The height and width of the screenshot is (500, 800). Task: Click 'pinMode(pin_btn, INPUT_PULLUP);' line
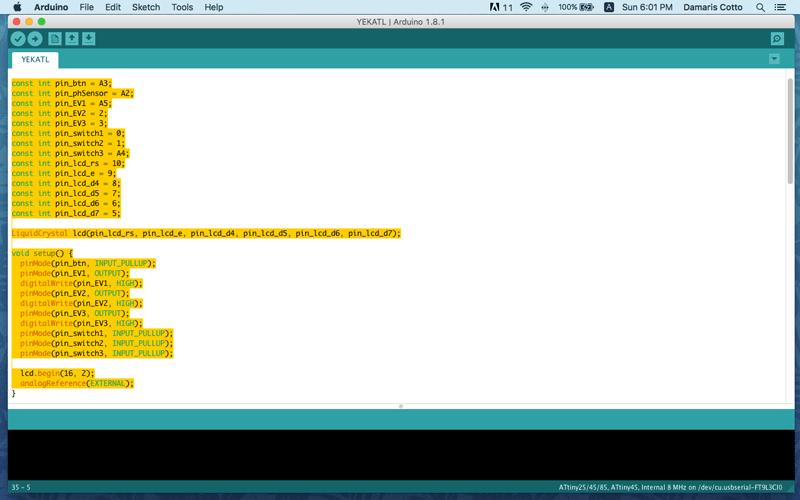(88, 263)
